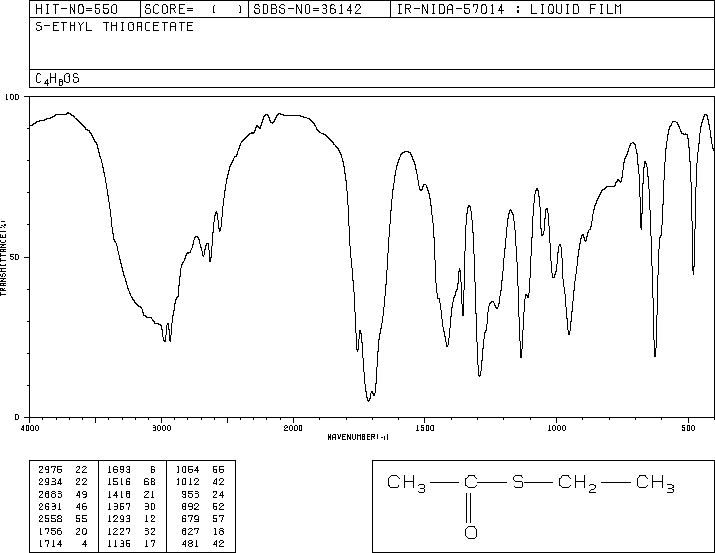This screenshot has width=715, height=553.
Task: Click the S atom in the structure
Action: tap(518, 482)
